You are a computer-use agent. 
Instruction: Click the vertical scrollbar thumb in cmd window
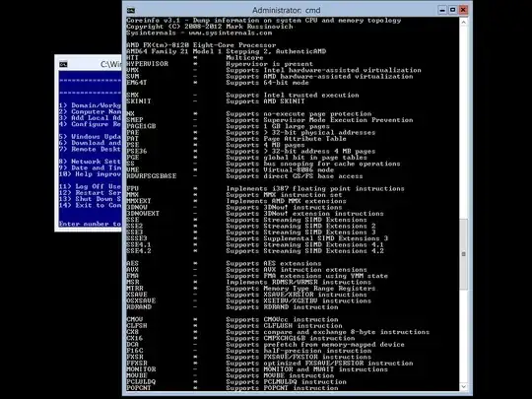463,254
